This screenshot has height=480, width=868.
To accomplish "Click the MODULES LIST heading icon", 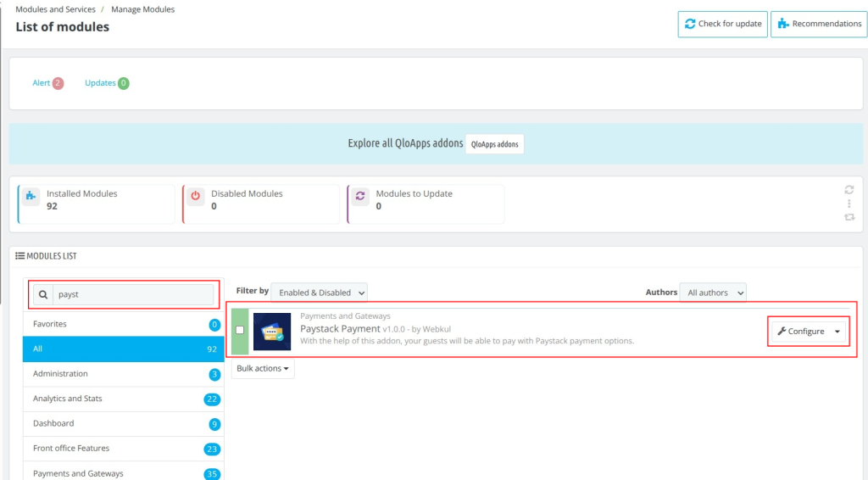I will [20, 256].
